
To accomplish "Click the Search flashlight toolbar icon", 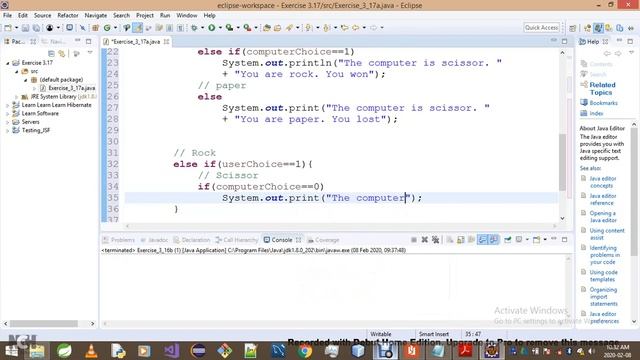I will (x=289, y=28).
